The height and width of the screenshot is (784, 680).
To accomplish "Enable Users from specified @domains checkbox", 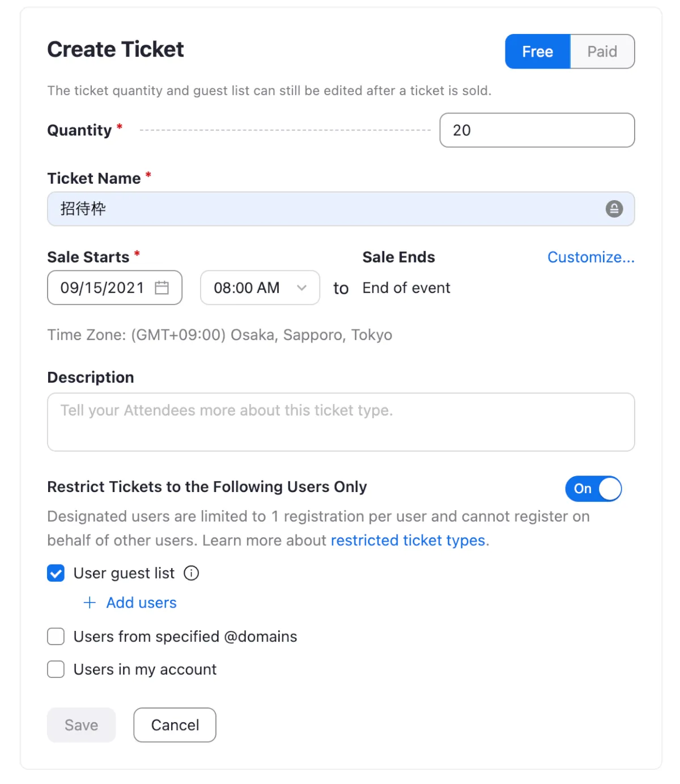I will (x=56, y=637).
